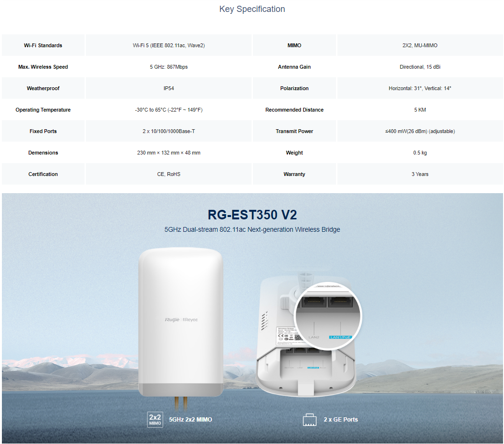Click the 'Operating Temperature' label
The height and width of the screenshot is (444, 504).
43,110
